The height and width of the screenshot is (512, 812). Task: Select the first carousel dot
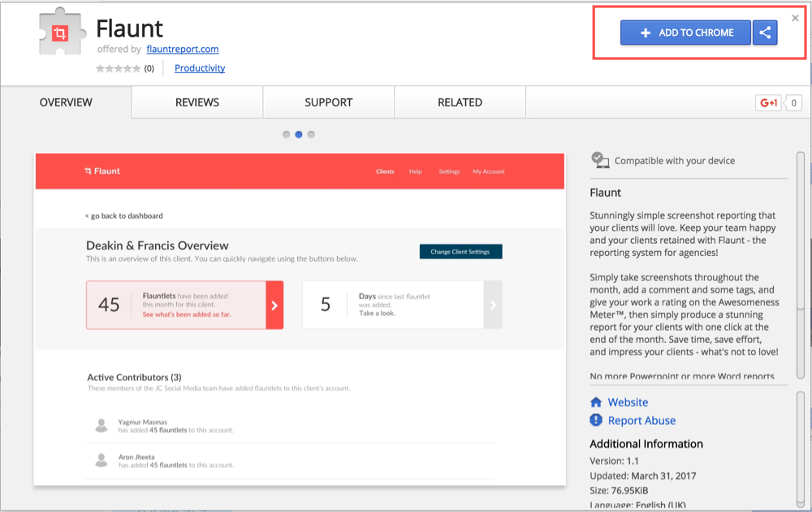287,135
